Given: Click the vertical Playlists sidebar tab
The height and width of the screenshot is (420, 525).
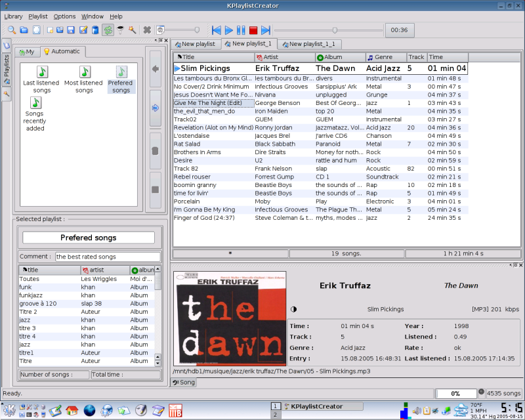Looking at the screenshot, I should pos(7,70).
